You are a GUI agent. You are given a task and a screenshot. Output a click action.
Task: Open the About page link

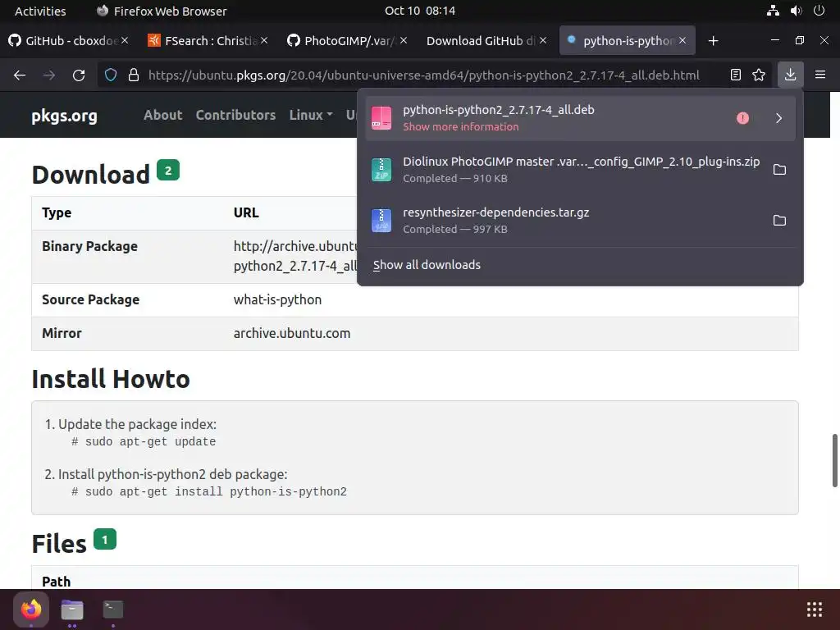pyautogui.click(x=163, y=115)
